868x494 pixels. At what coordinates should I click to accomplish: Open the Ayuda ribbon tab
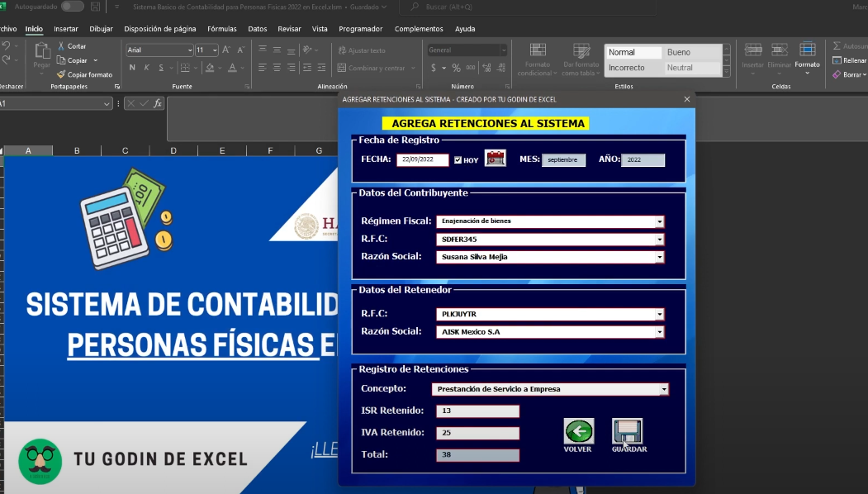465,29
